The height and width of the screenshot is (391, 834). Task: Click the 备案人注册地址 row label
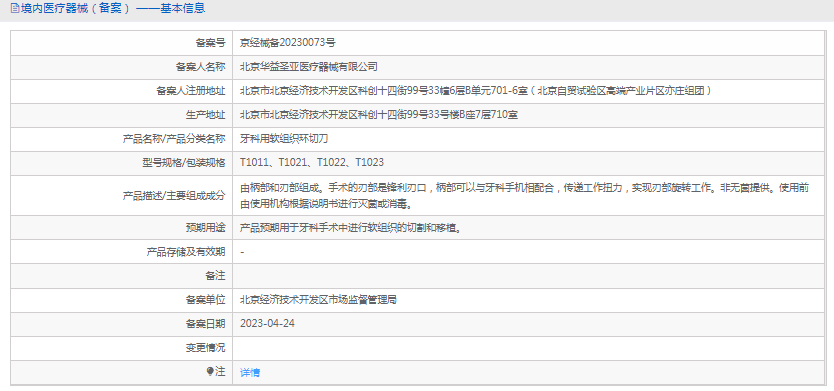(x=190, y=91)
